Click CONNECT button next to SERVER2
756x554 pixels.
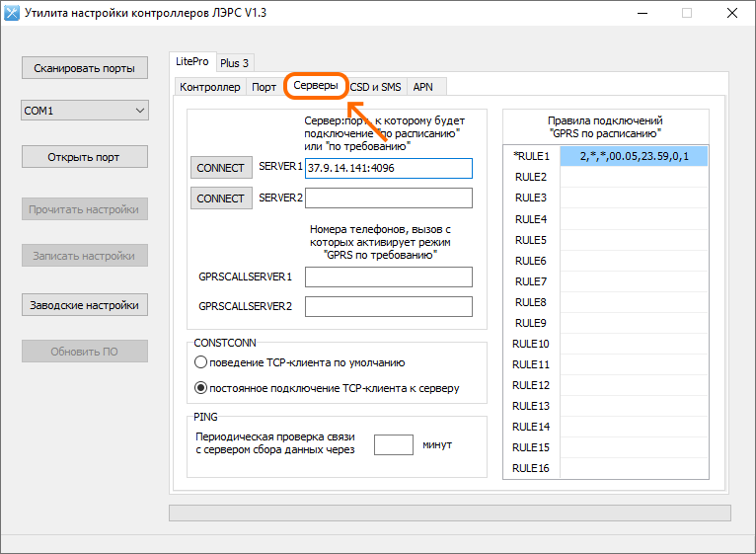click(x=221, y=198)
